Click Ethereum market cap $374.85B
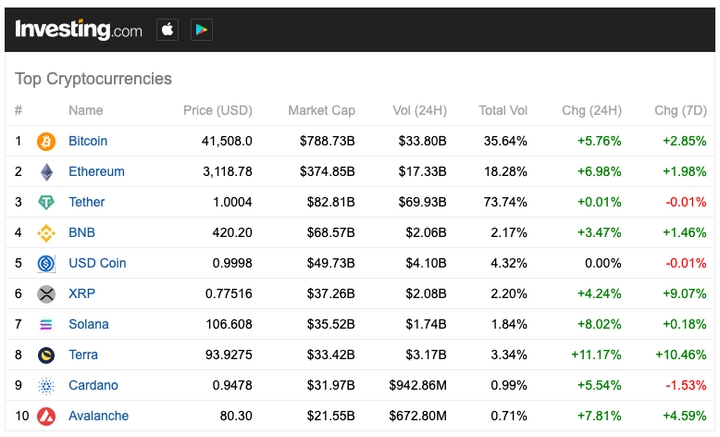This screenshot has width=720, height=437. (x=327, y=172)
